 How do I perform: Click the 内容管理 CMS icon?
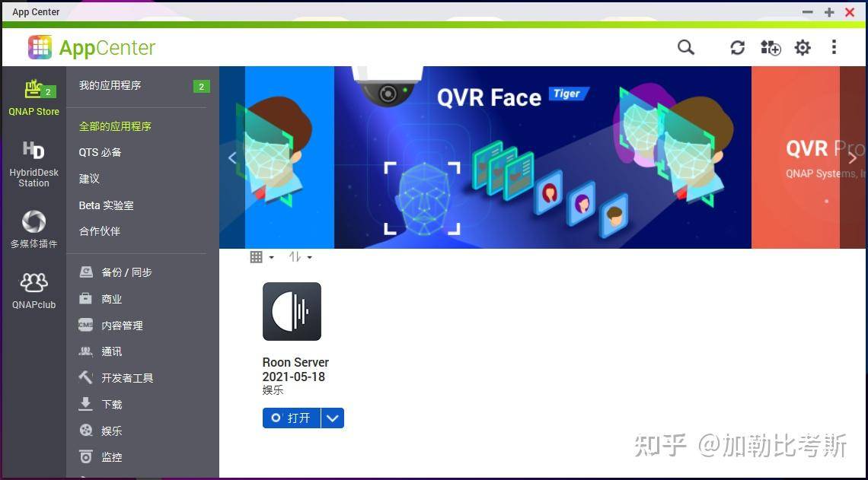86,325
